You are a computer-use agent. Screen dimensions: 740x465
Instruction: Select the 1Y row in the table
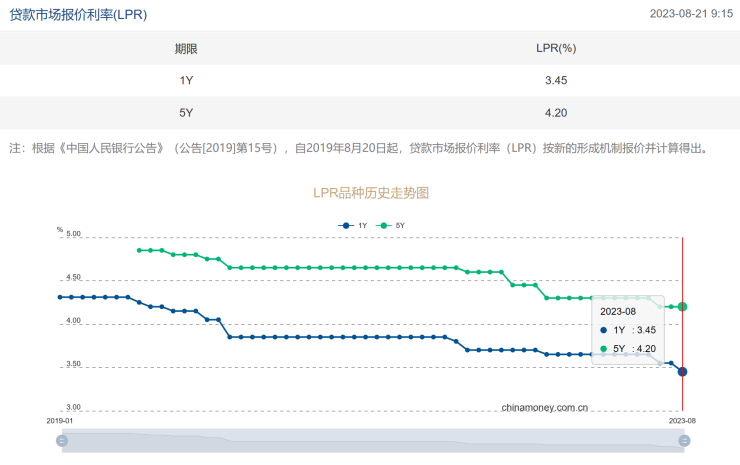click(x=186, y=80)
